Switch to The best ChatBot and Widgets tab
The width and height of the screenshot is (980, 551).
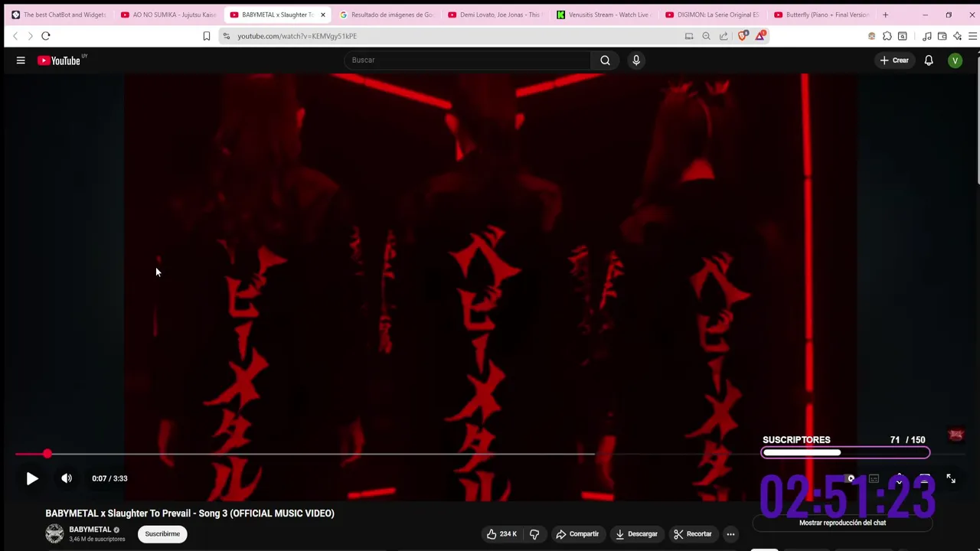59,15
